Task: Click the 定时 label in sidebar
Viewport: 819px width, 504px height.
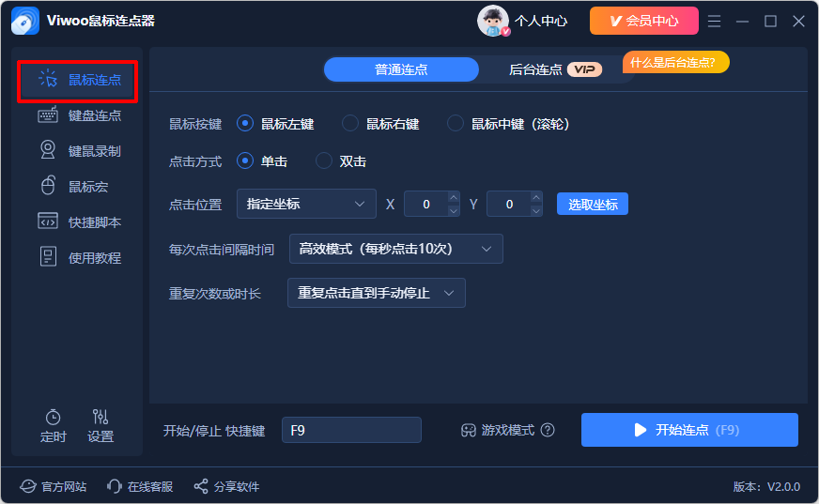Action: pyautogui.click(x=54, y=436)
